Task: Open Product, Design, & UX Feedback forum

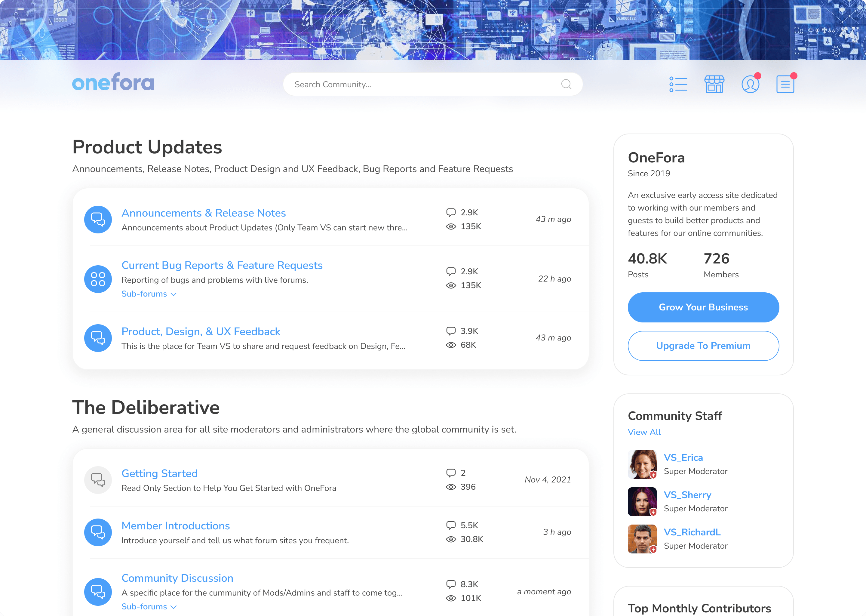Action: point(201,331)
